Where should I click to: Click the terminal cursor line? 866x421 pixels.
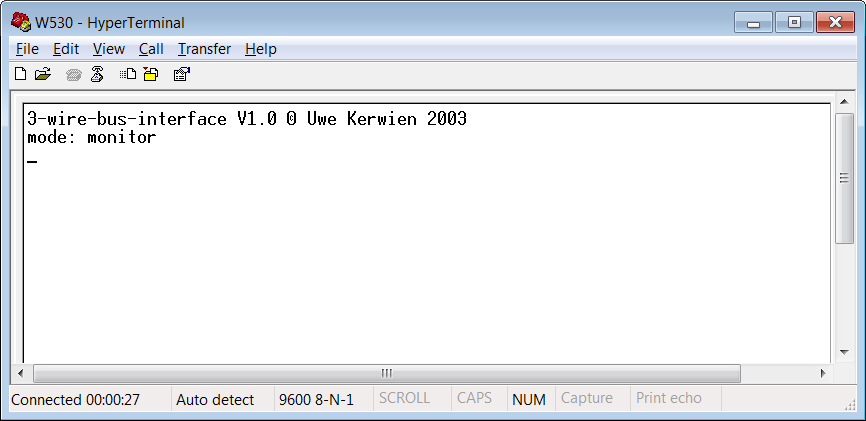click(x=32, y=161)
